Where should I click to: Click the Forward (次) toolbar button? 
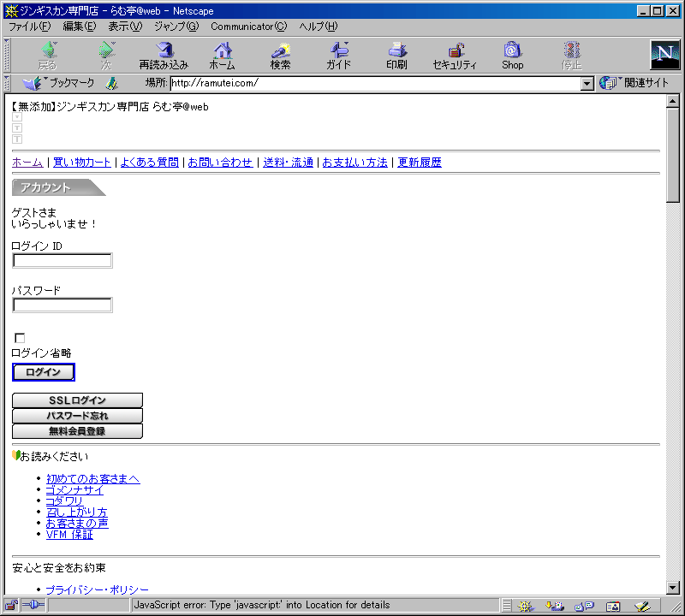[x=106, y=56]
